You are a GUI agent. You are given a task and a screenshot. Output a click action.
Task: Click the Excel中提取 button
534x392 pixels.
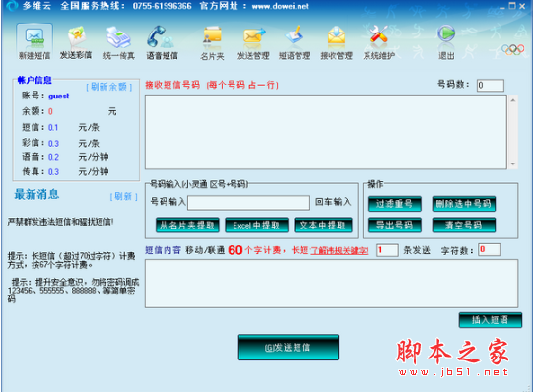256,226
